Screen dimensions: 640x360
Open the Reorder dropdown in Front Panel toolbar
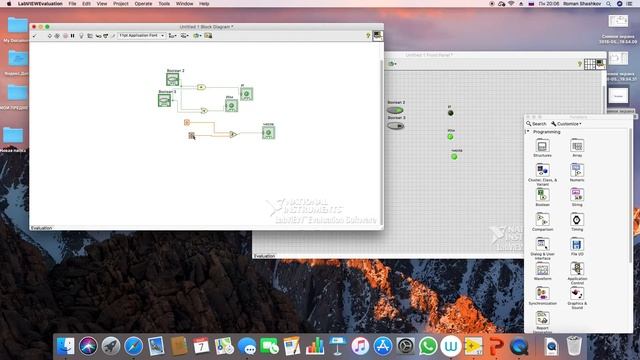(392, 64)
